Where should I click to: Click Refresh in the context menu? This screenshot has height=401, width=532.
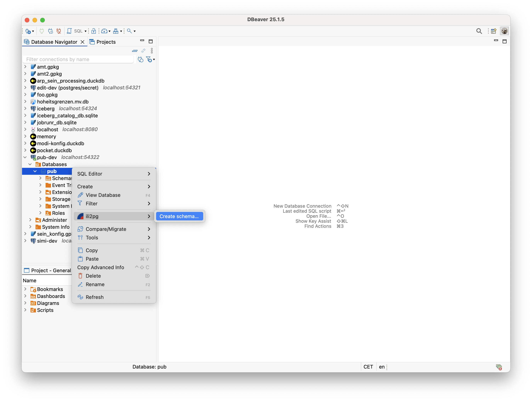[94, 297]
